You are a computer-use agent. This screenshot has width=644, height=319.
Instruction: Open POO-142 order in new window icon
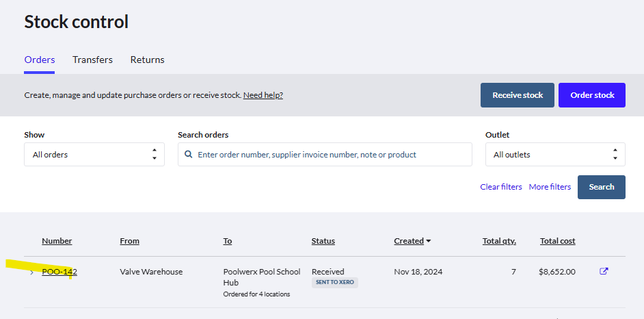pyautogui.click(x=604, y=272)
